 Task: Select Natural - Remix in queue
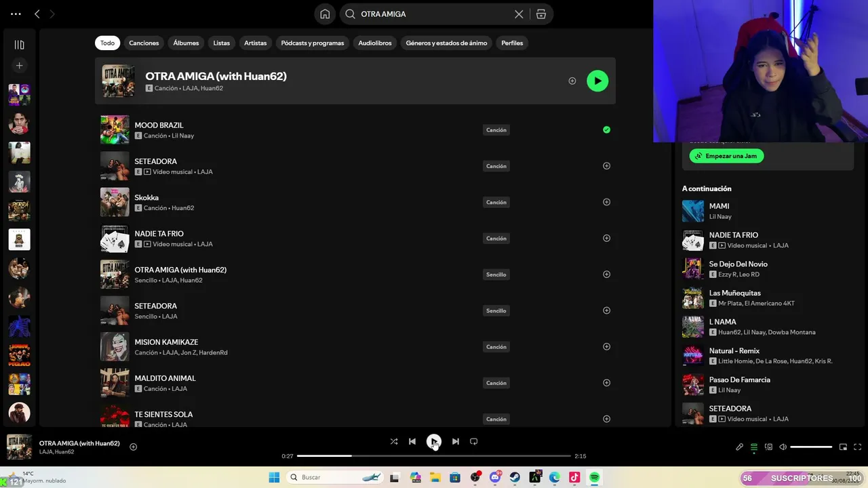[x=766, y=356]
